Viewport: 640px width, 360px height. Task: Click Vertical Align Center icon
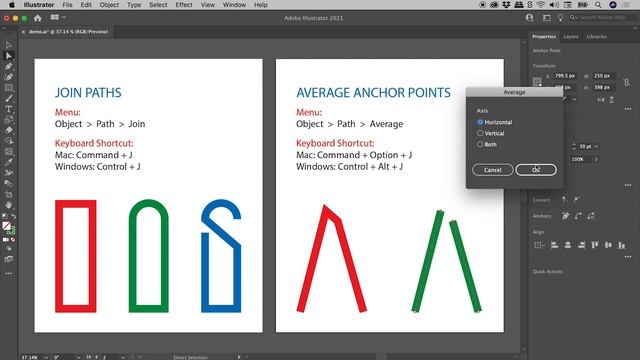(x=608, y=245)
